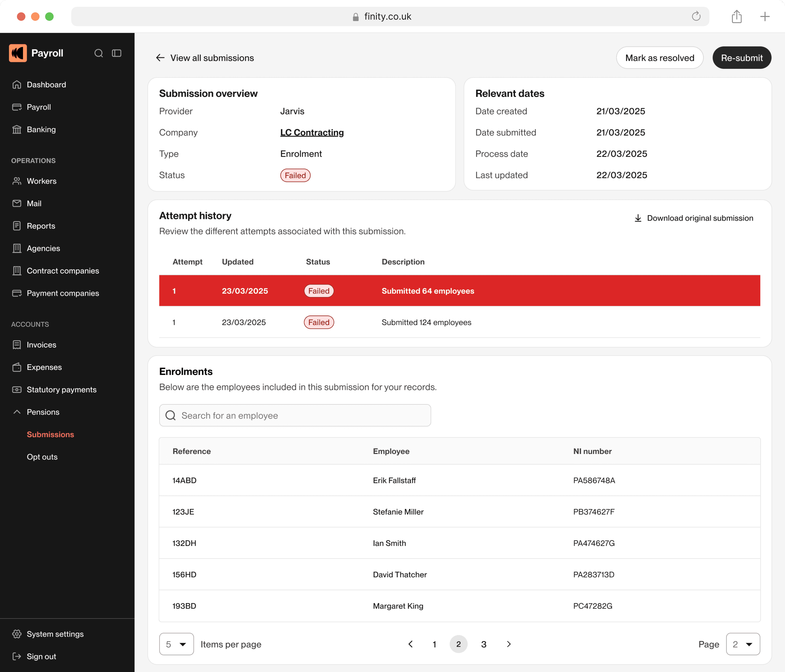Viewport: 785px width, 672px height.
Task: Click the Re-submit button
Action: pyautogui.click(x=741, y=58)
